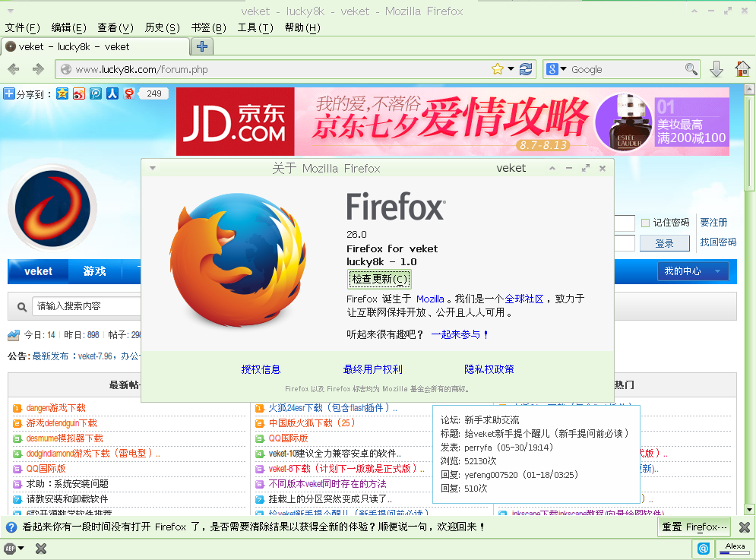
Task: Follow the 一起来参与！ link
Action: click(460, 335)
